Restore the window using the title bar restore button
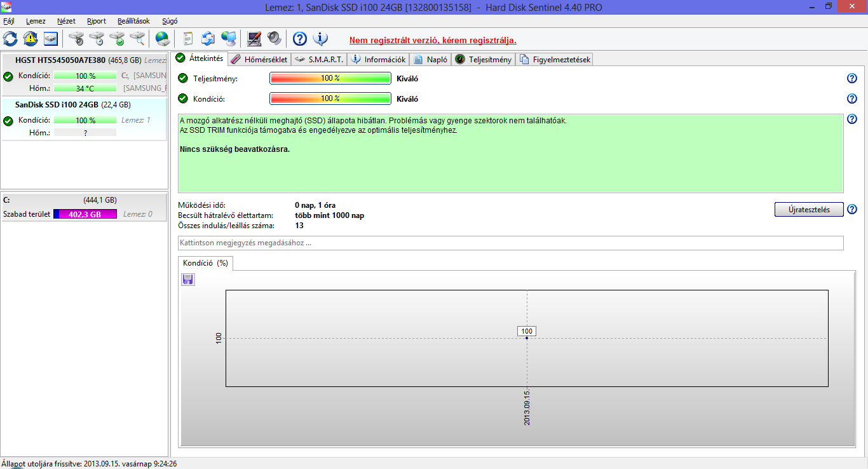Image resolution: width=868 pixels, height=469 pixels. pyautogui.click(x=829, y=6)
